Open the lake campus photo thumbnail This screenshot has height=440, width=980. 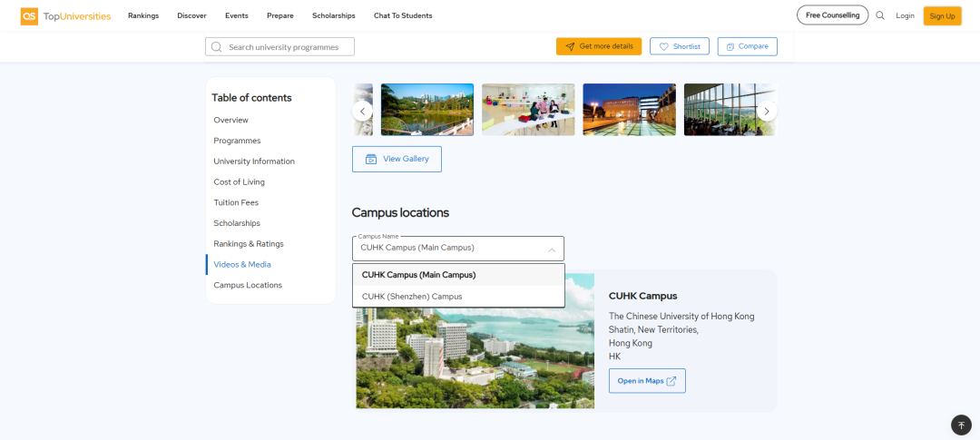tap(427, 110)
